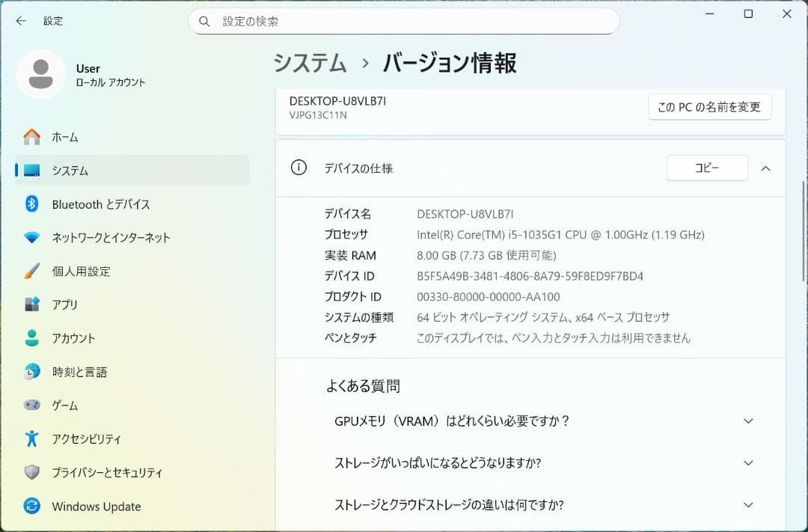Open ネットワークとインターネット settings
The image size is (808, 532).
point(30,237)
